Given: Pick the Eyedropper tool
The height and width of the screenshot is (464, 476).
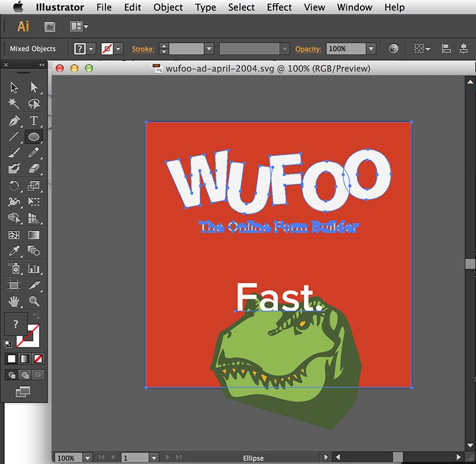Looking at the screenshot, I should point(14,251).
